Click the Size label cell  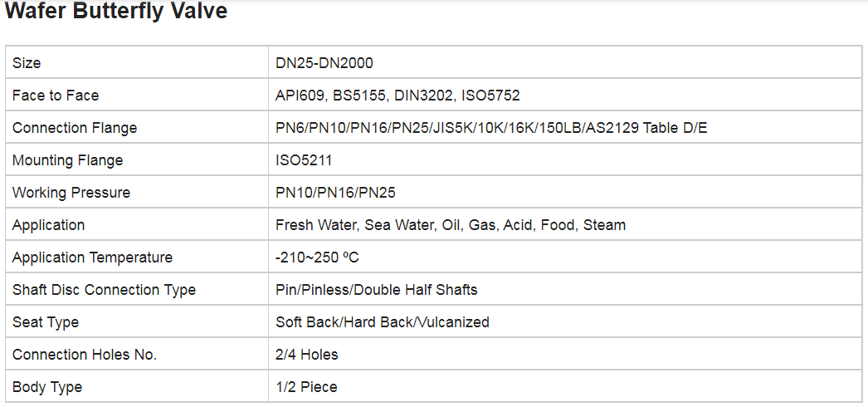click(27, 63)
